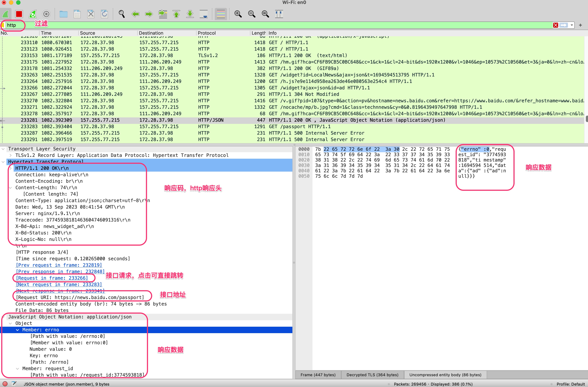Stop the running packet capture
The height and width of the screenshot is (387, 588).
tap(19, 14)
